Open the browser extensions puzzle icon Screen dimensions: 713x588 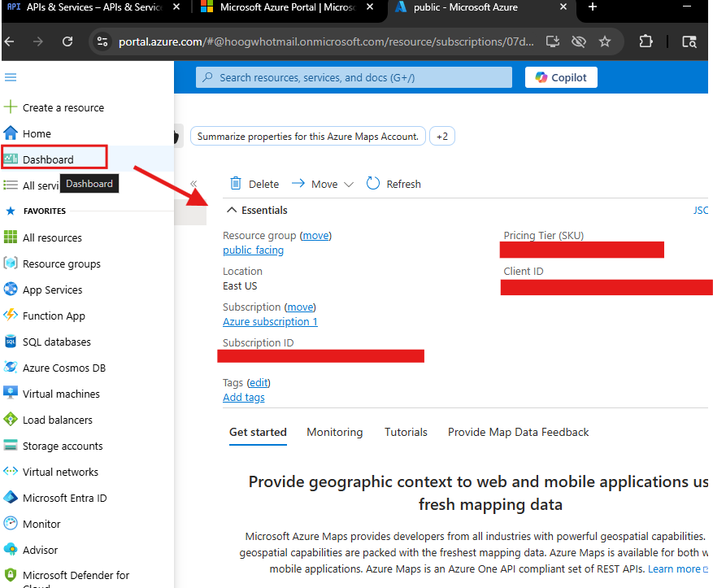click(x=646, y=41)
